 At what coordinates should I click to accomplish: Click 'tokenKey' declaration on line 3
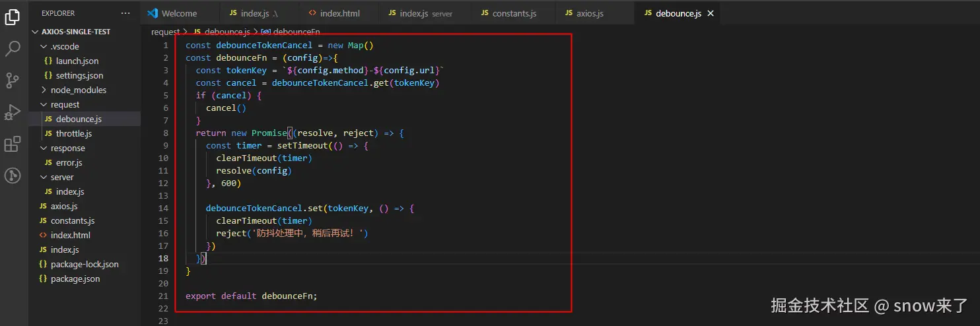246,71
